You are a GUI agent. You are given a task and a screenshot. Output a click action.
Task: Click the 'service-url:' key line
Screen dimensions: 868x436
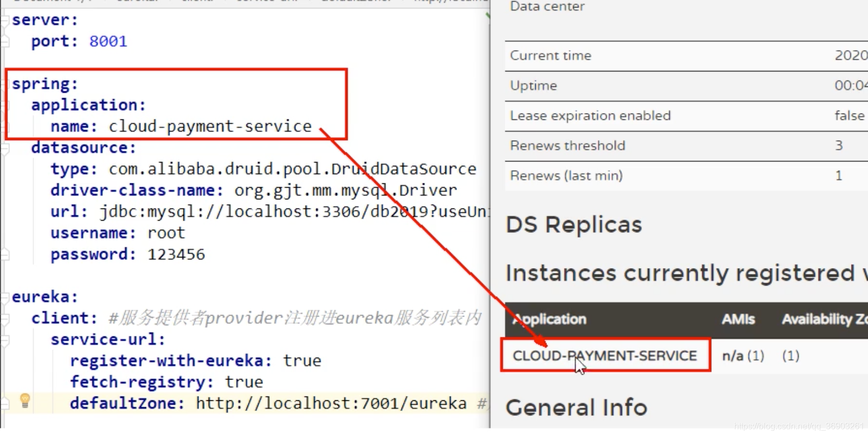[108, 340]
